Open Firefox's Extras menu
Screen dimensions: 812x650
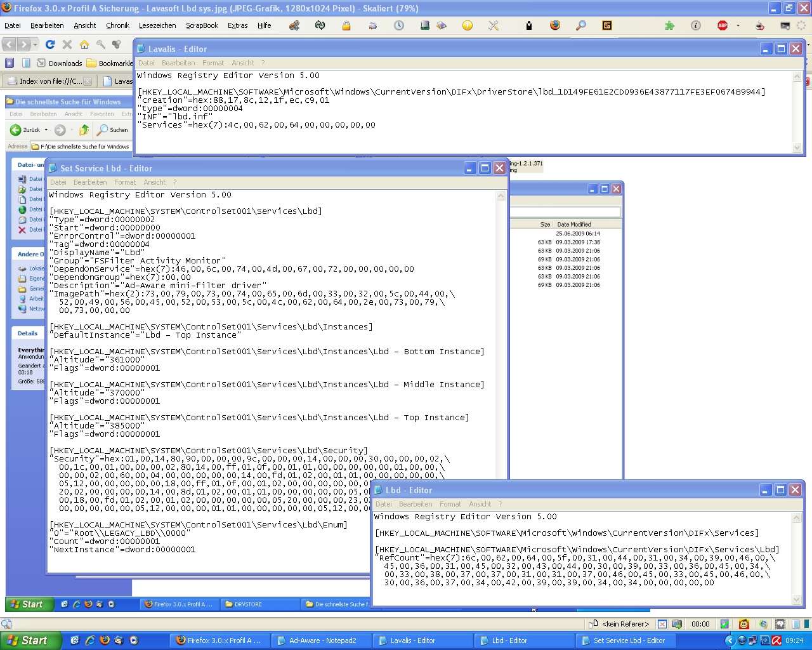[238, 25]
